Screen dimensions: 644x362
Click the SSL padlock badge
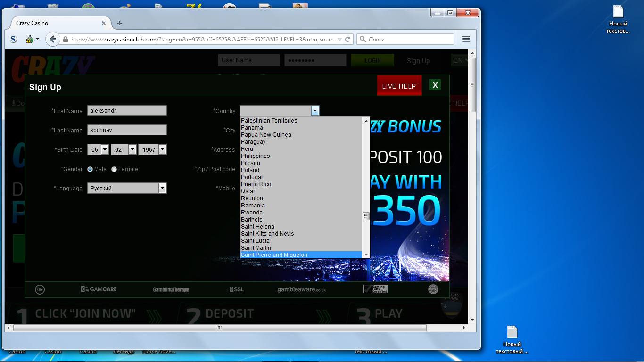(237, 289)
